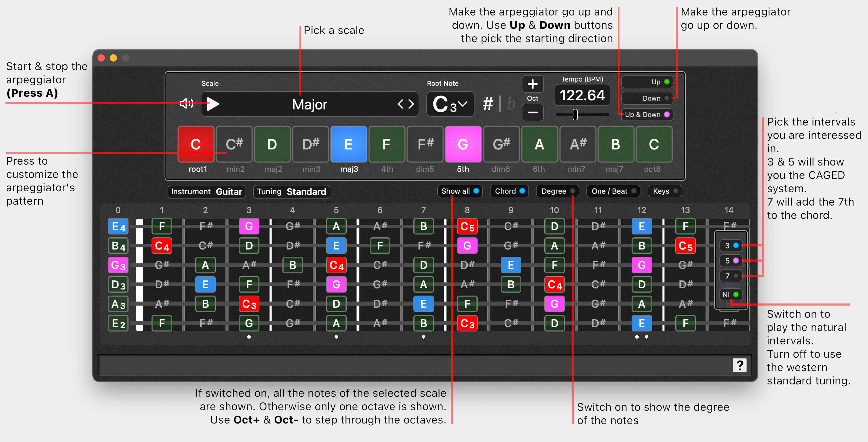The image size is (868, 442).
Task: Lower the octave with the minus button
Action: (532, 112)
